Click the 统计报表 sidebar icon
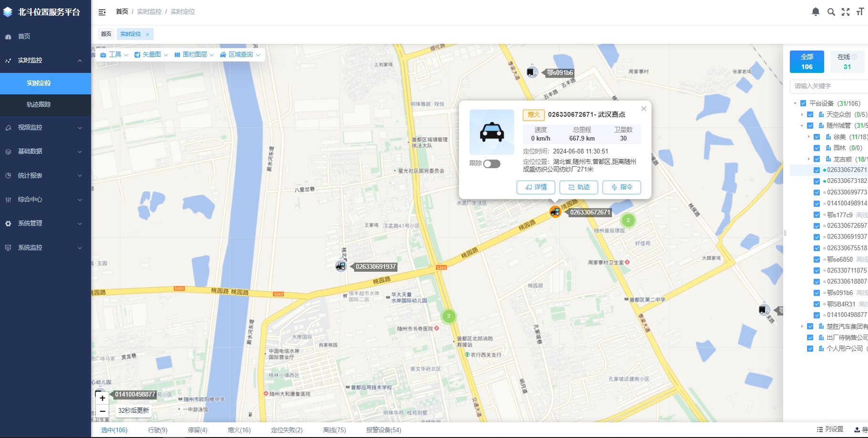868x438 pixels. click(x=8, y=175)
